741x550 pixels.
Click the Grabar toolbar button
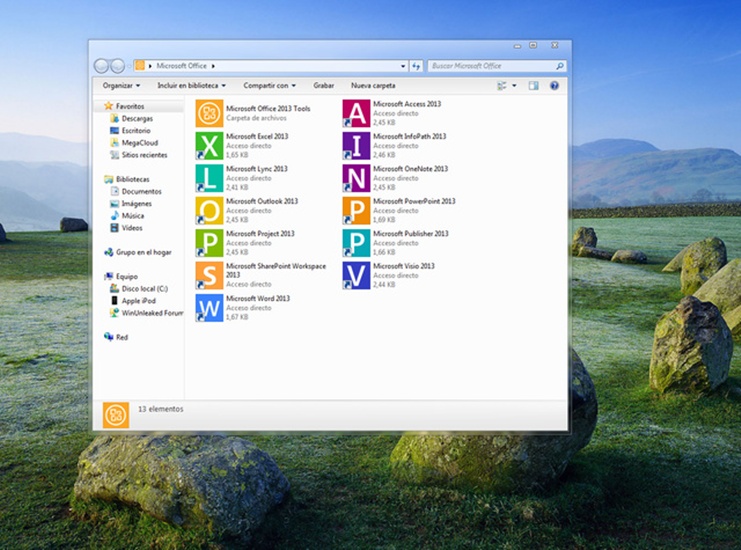pyautogui.click(x=323, y=86)
